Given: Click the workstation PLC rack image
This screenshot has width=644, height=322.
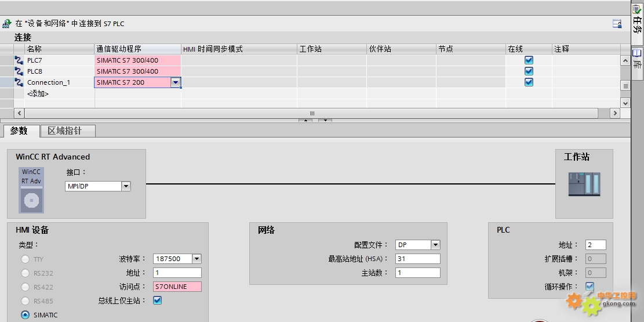Looking at the screenshot, I should [584, 184].
